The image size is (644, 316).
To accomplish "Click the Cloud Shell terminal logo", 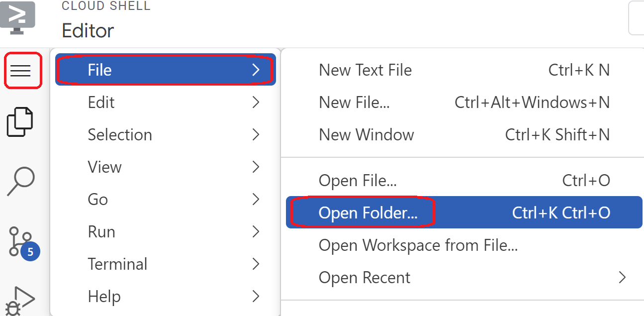I will [18, 17].
